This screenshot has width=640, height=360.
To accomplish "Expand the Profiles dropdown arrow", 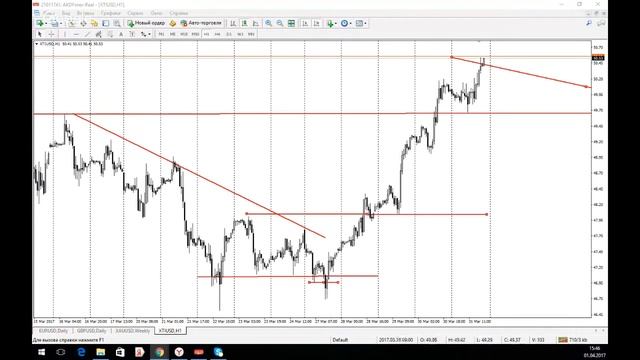I will point(61,23).
